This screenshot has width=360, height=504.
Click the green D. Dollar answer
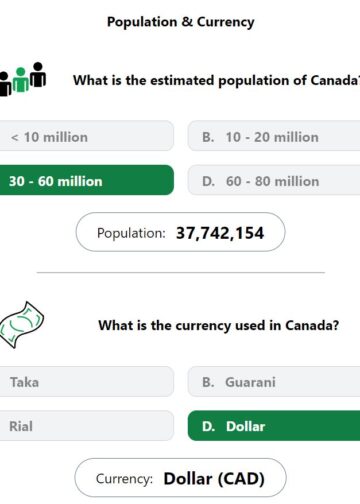pyautogui.click(x=274, y=426)
